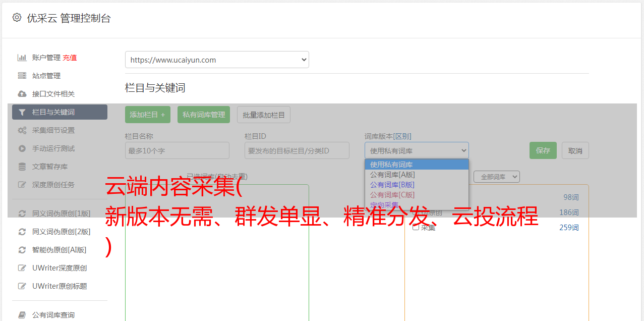
Task: Click the server icon next to 站点管理
Action: click(x=22, y=76)
